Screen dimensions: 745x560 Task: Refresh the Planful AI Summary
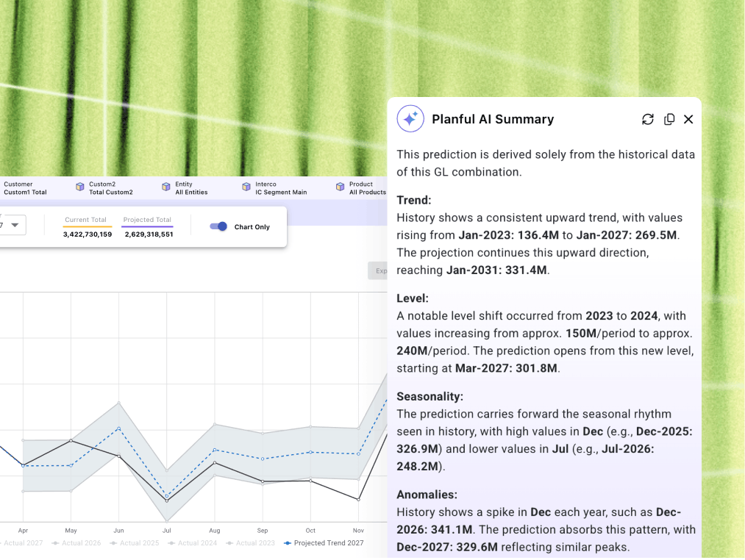pos(648,119)
